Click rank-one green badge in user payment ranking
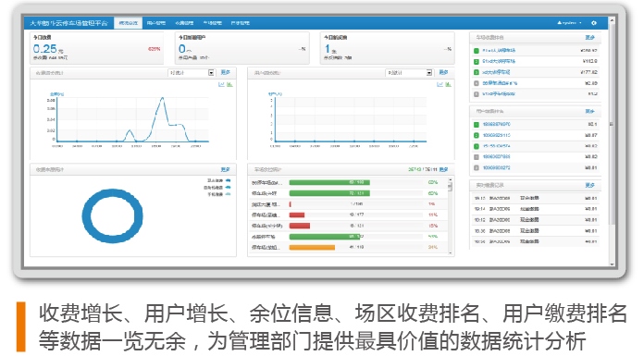 (x=477, y=125)
